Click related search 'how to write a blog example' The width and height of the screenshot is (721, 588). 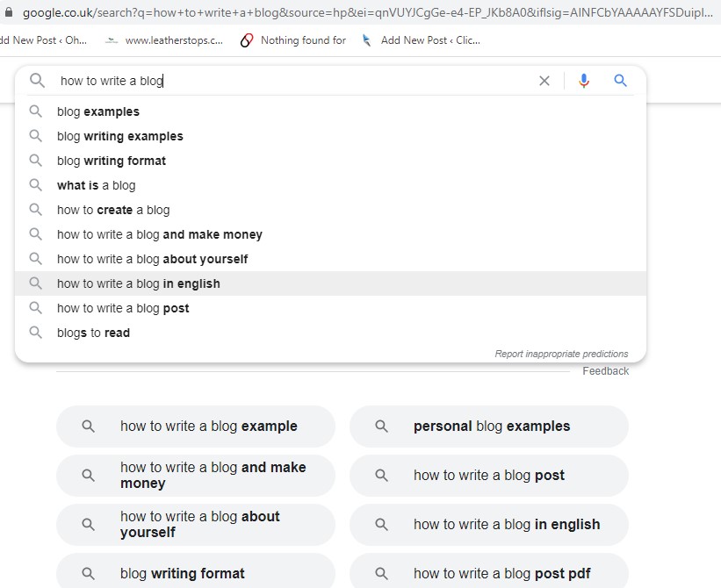pos(209,427)
